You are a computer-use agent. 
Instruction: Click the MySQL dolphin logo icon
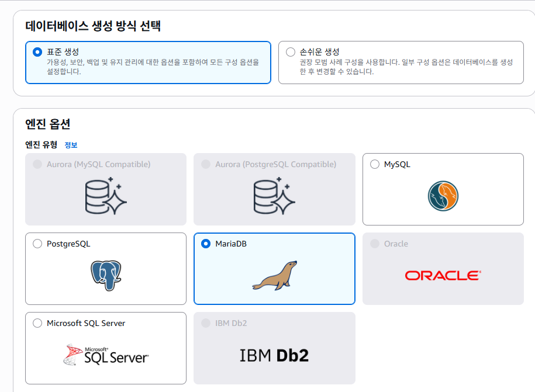(443, 196)
